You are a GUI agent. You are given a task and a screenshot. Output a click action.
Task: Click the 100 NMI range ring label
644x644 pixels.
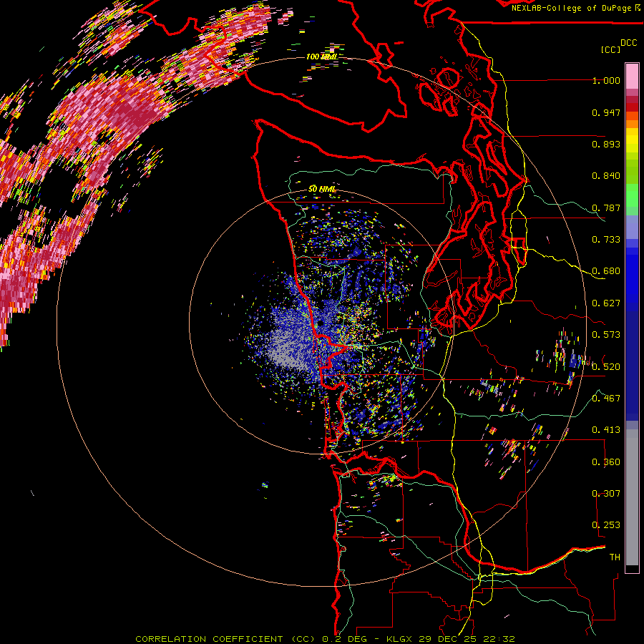pos(321,57)
